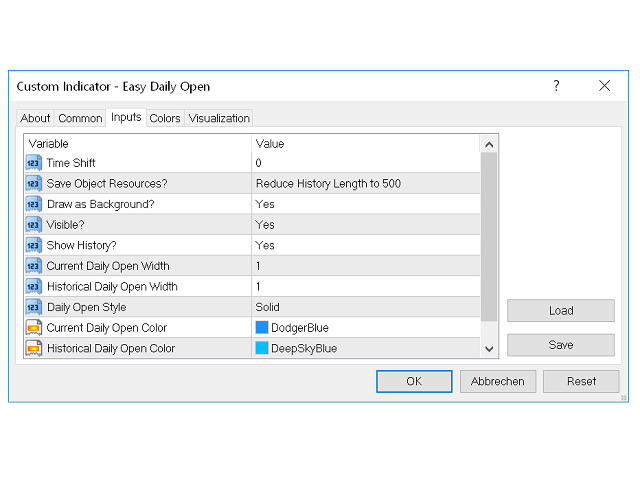640x480 pixels.
Task: Click the Visible? row icon
Action: click(x=33, y=225)
